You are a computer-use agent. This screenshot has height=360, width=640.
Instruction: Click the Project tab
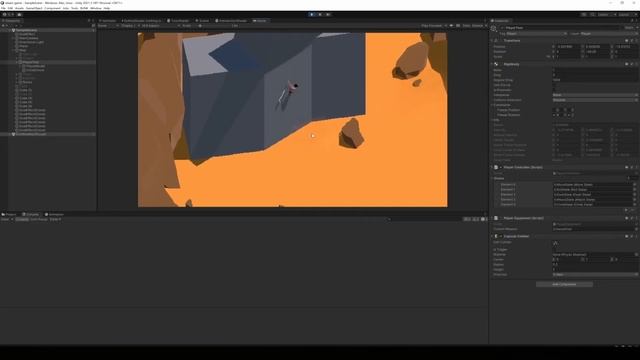[9, 214]
